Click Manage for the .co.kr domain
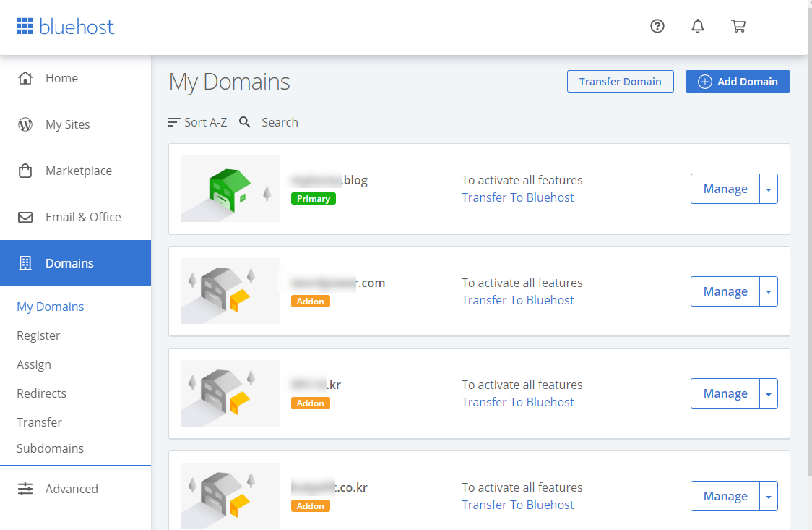Image resolution: width=812 pixels, height=530 pixels. point(725,496)
